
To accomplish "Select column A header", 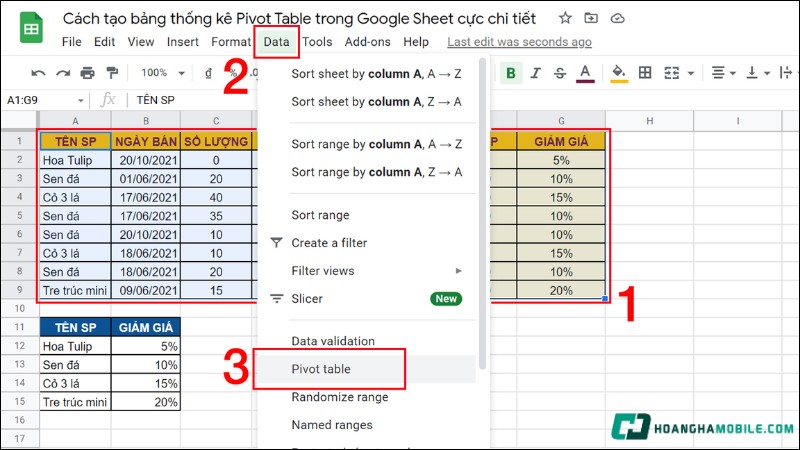I will point(75,121).
